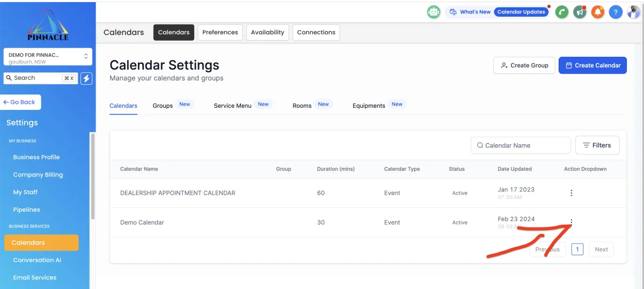Click the Create Calendar button
644x289 pixels.
(x=592, y=65)
